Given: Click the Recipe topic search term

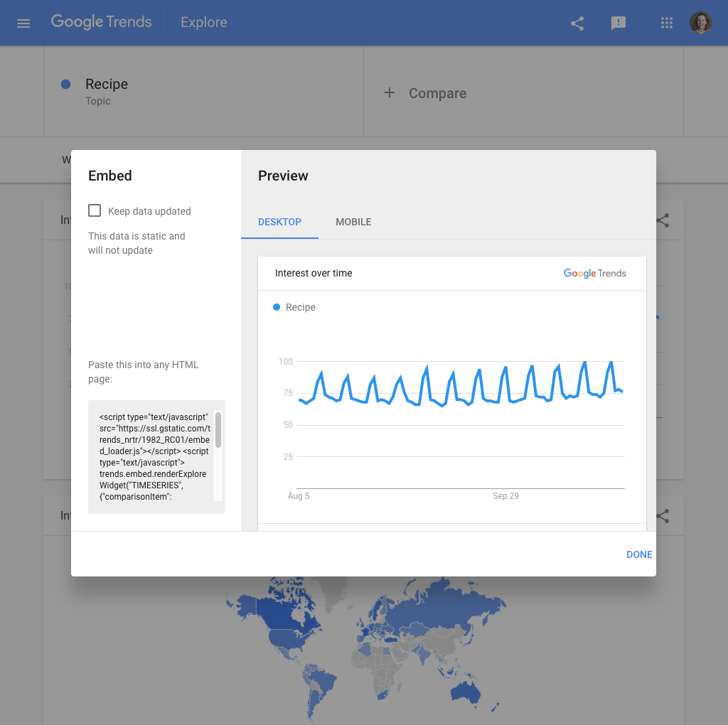Looking at the screenshot, I should tap(107, 84).
